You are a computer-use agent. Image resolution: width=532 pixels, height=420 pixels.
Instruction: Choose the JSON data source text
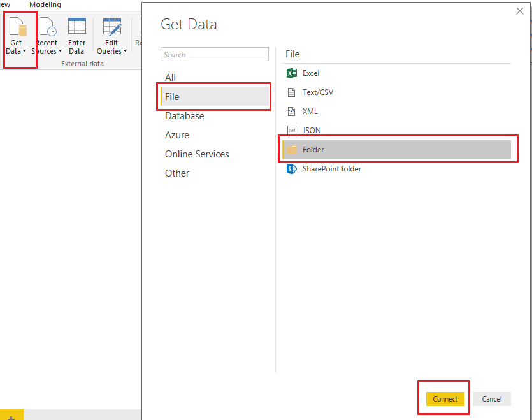312,131
